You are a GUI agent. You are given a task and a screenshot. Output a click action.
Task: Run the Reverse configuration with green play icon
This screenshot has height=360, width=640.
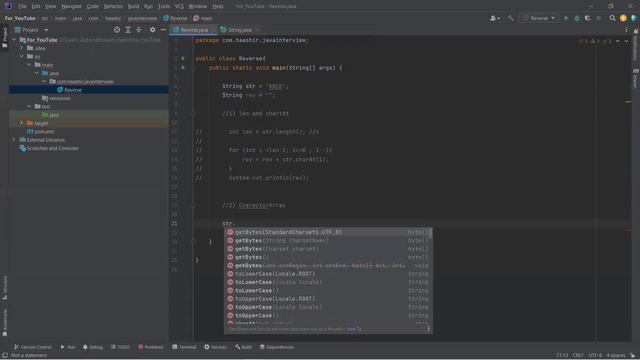pyautogui.click(x=566, y=18)
